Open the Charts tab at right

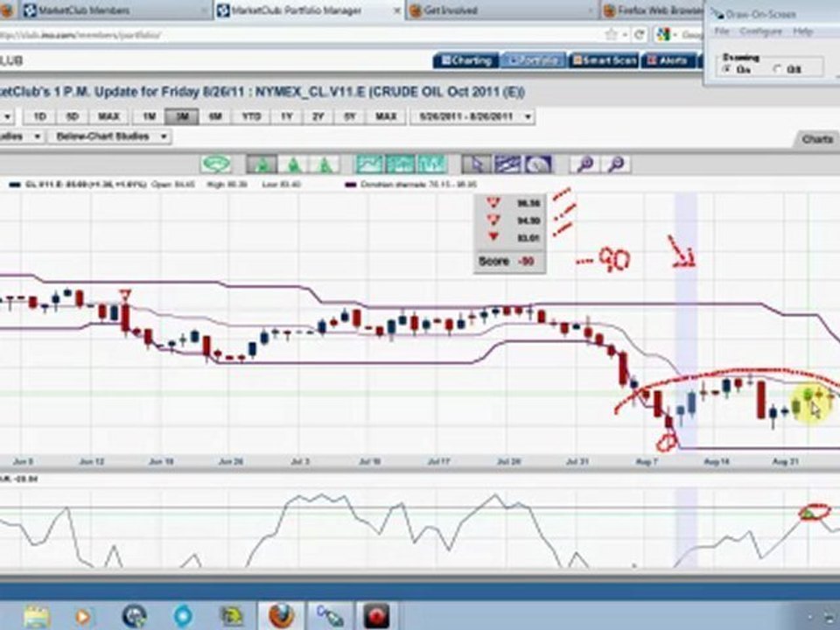(816, 139)
